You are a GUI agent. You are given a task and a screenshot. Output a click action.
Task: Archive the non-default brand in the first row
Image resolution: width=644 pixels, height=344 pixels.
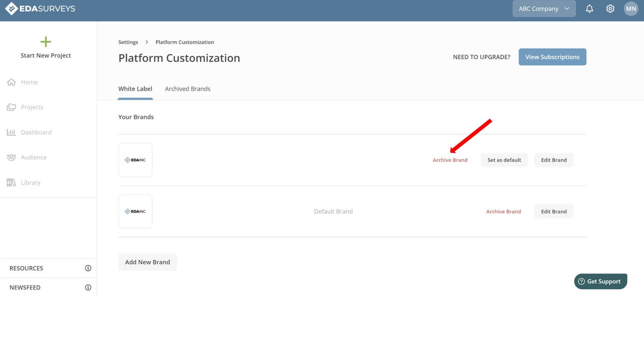pos(450,160)
